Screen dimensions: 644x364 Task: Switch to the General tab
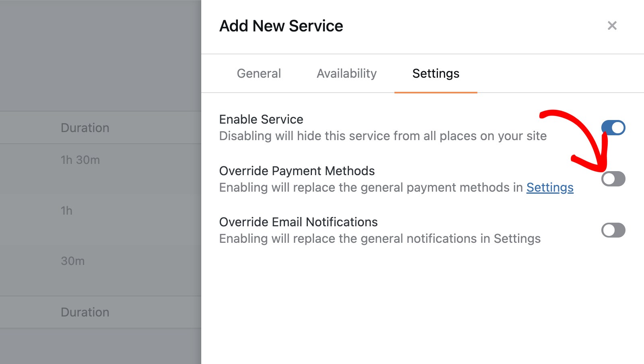coord(259,73)
